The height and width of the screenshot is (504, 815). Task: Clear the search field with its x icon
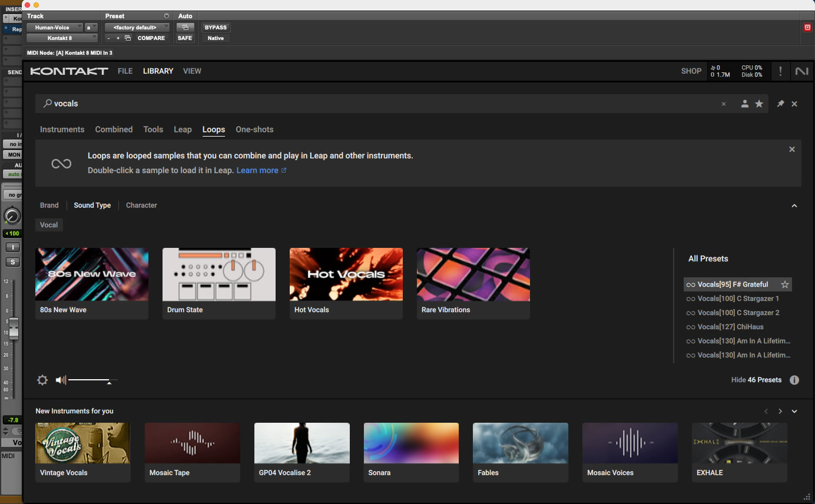click(724, 104)
